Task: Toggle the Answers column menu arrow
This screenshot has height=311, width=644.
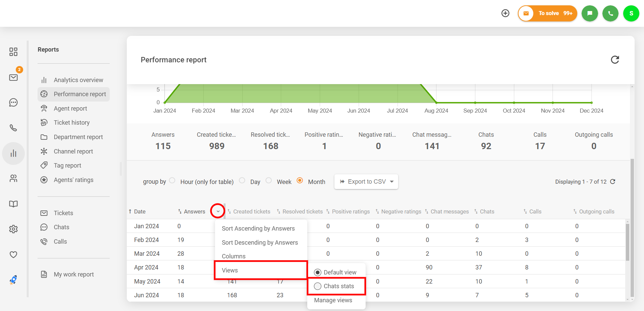Action: click(x=218, y=211)
